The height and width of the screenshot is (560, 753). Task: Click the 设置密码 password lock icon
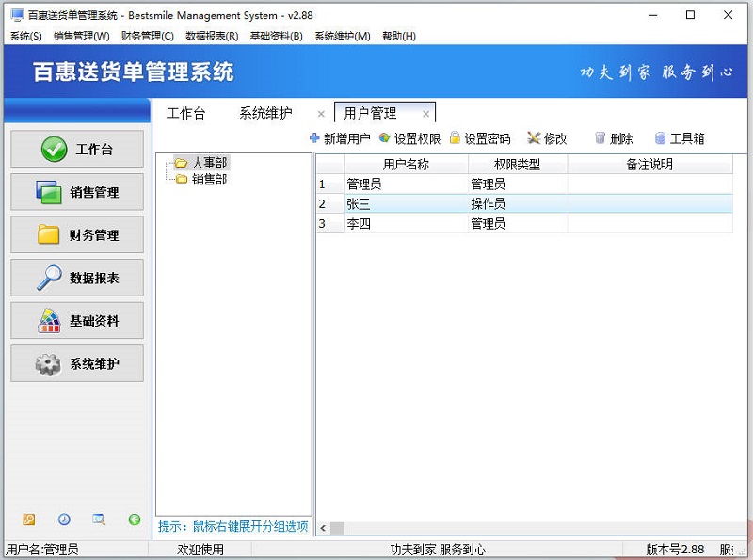point(457,137)
